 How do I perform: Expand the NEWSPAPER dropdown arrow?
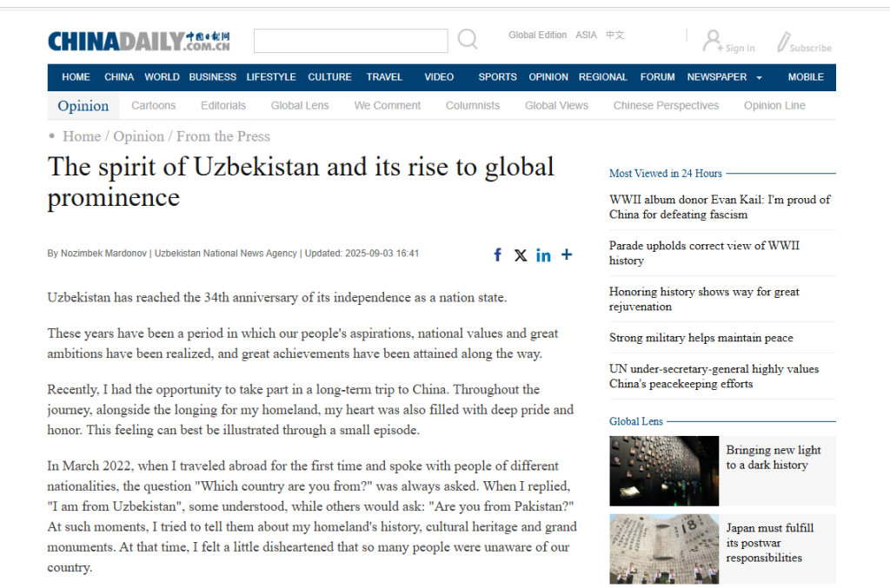pos(759,77)
